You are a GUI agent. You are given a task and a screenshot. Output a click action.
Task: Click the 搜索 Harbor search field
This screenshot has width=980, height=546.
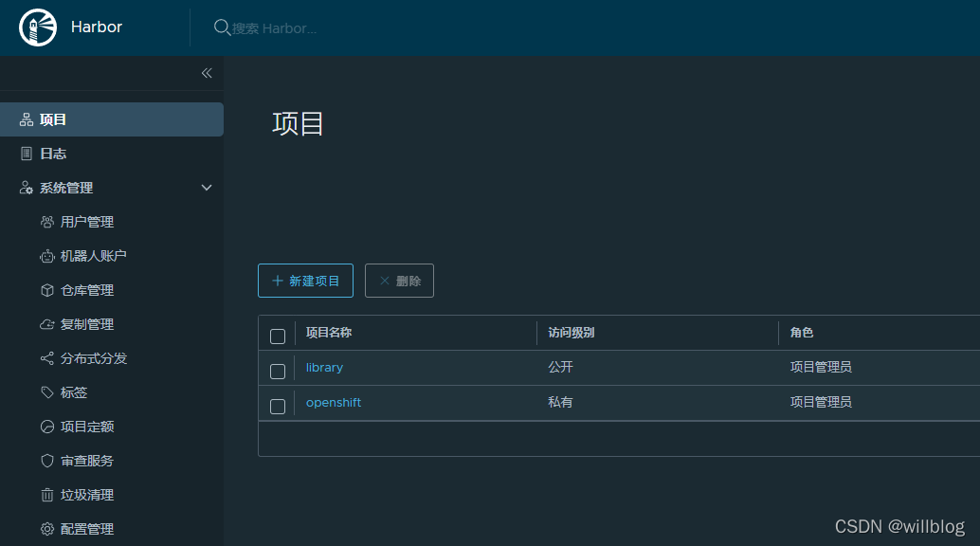point(274,28)
